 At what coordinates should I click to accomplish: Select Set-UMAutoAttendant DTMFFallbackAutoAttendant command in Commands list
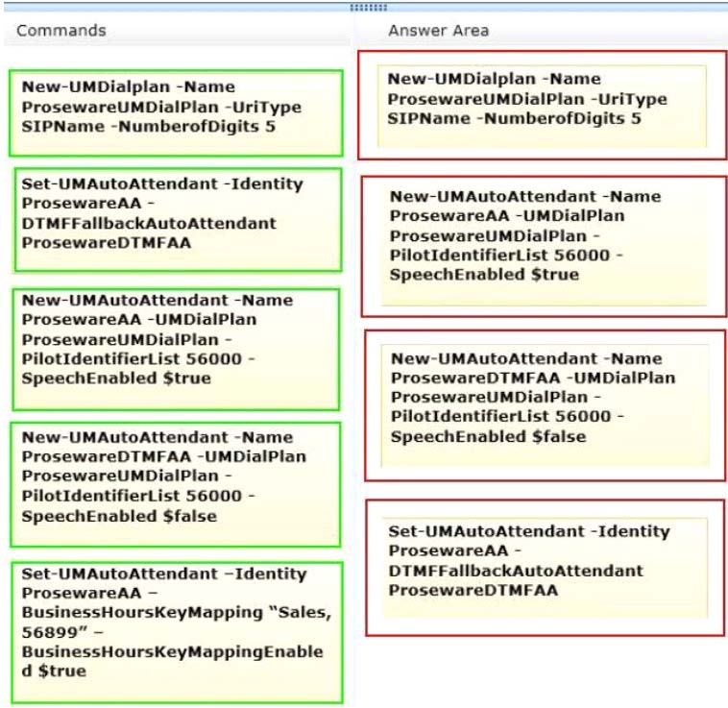[x=178, y=220]
